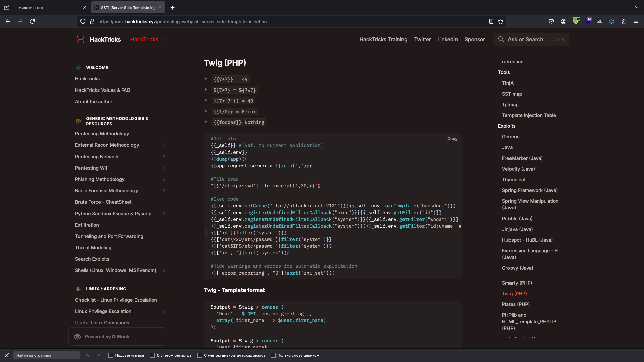
Task: Click the Ask or Search field
Action: click(x=531, y=39)
